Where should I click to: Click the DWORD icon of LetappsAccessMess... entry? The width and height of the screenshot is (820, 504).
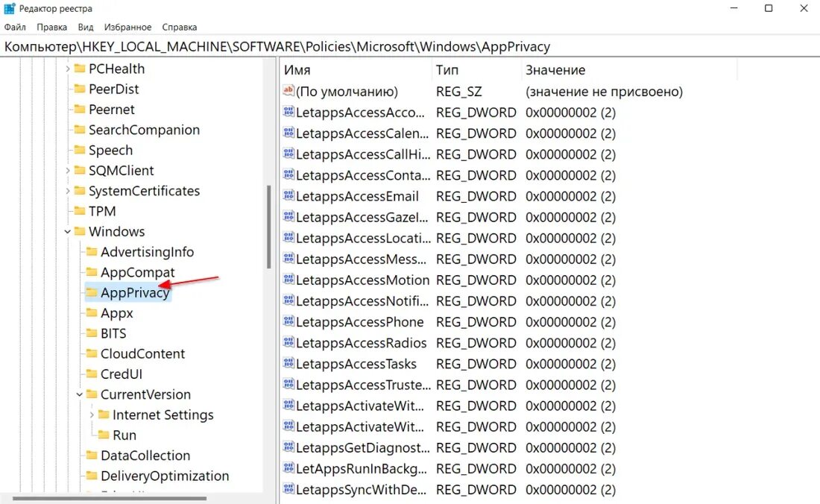pyautogui.click(x=288, y=258)
